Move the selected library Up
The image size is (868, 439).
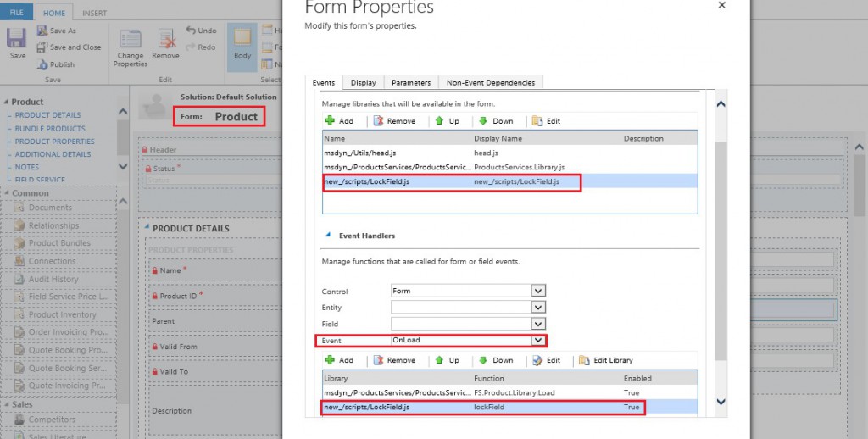pos(448,120)
